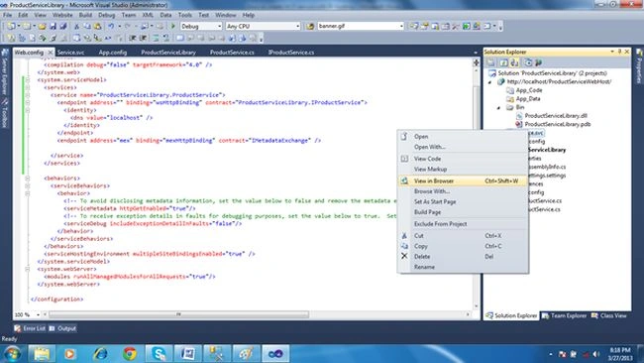Choose View Code from context menu
This screenshot has height=363, width=644.
[x=463, y=159]
